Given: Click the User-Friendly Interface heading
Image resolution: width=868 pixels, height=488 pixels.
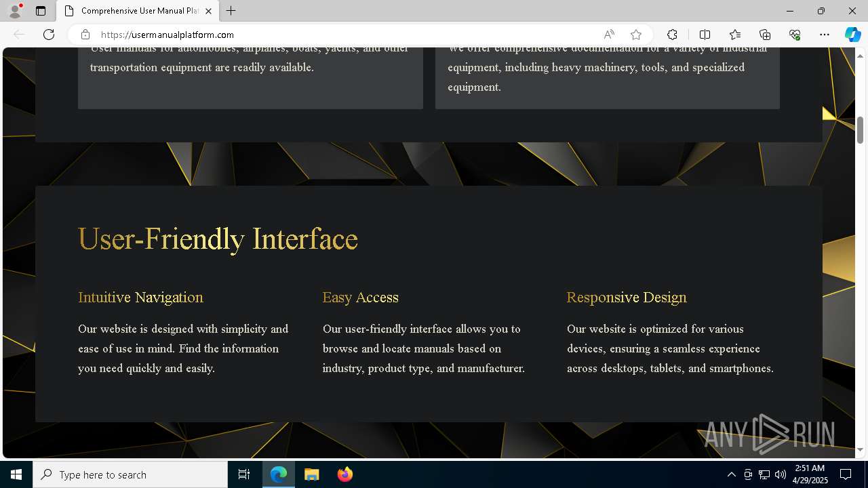Looking at the screenshot, I should tap(218, 239).
